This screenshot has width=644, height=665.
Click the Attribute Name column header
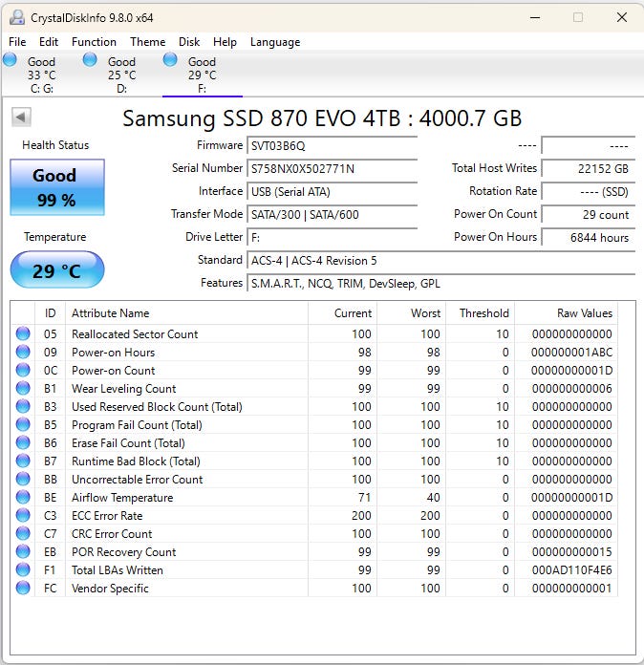click(x=110, y=313)
